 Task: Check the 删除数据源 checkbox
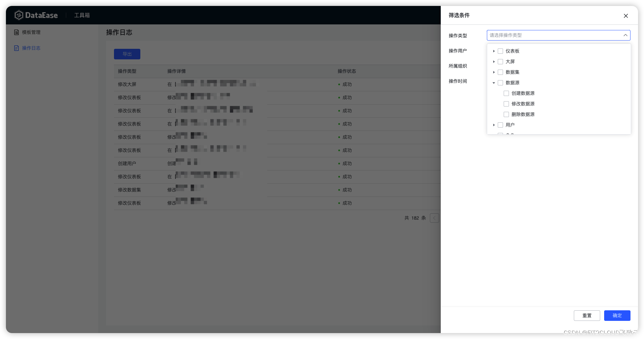click(x=506, y=114)
